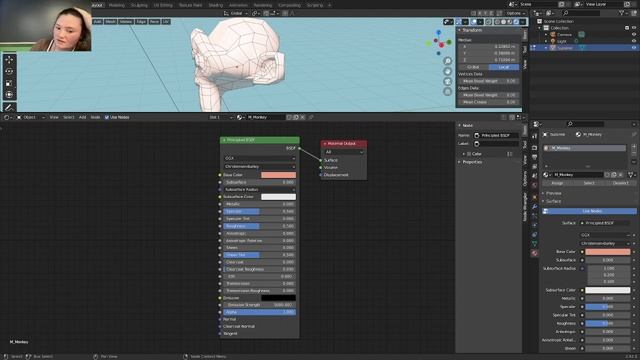Screen dimensions: 640x360
Task: Click the Assign material button
Action: pyautogui.click(x=557, y=183)
